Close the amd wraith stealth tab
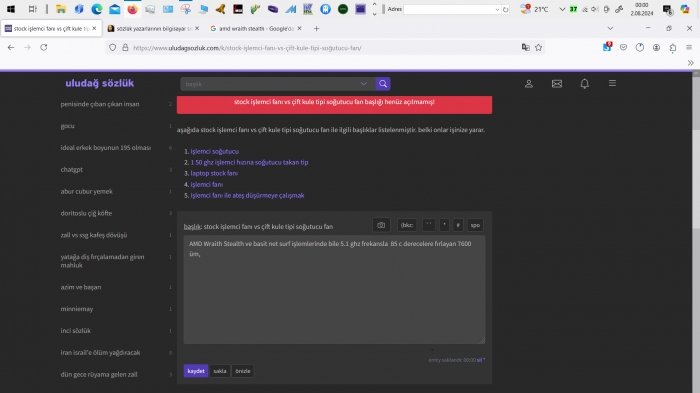The width and height of the screenshot is (700, 393). pos(299,28)
